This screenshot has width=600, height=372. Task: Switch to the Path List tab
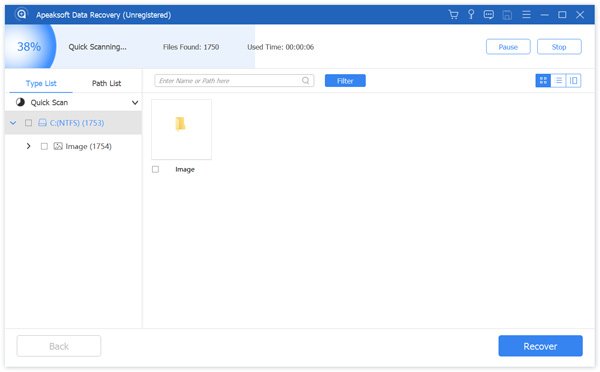coord(106,83)
